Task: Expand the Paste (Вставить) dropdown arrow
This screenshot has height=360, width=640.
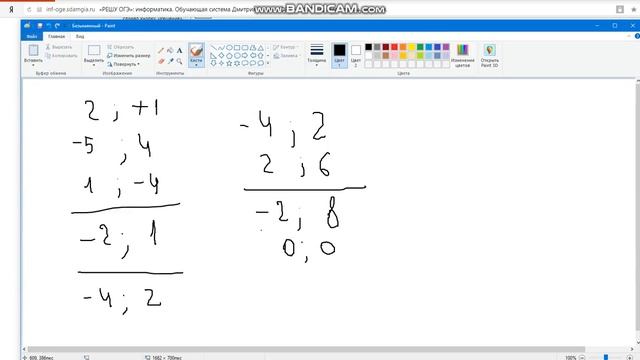Action: [x=33, y=65]
